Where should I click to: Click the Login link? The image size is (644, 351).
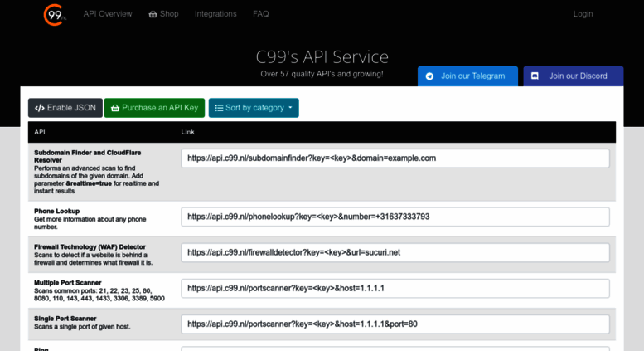[583, 14]
